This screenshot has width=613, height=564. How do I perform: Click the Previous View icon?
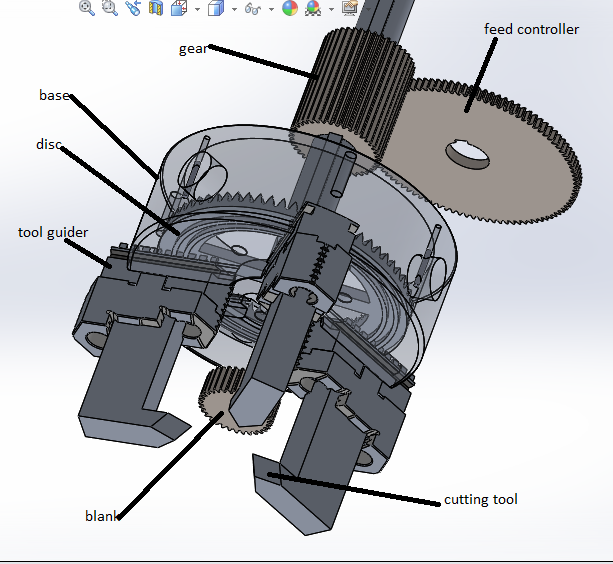132,8
